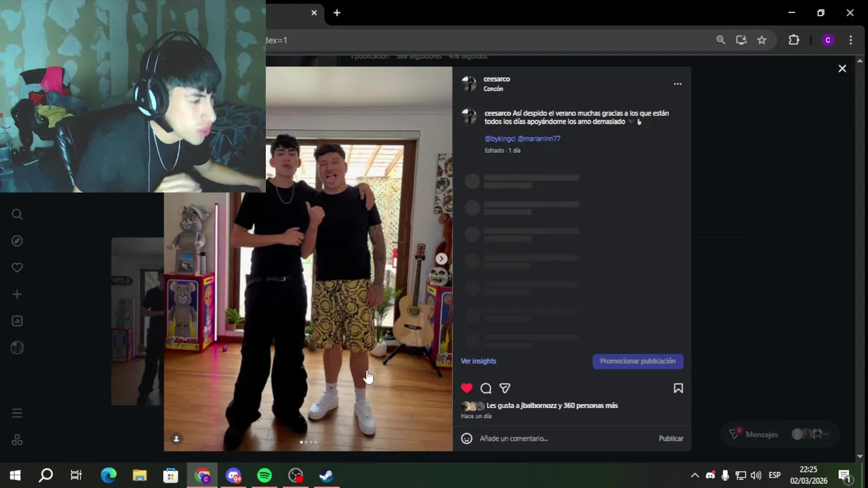Screen dimensions: 868x488
Task: Open the 22:25 clock and calendar
Action: pyautogui.click(x=808, y=475)
